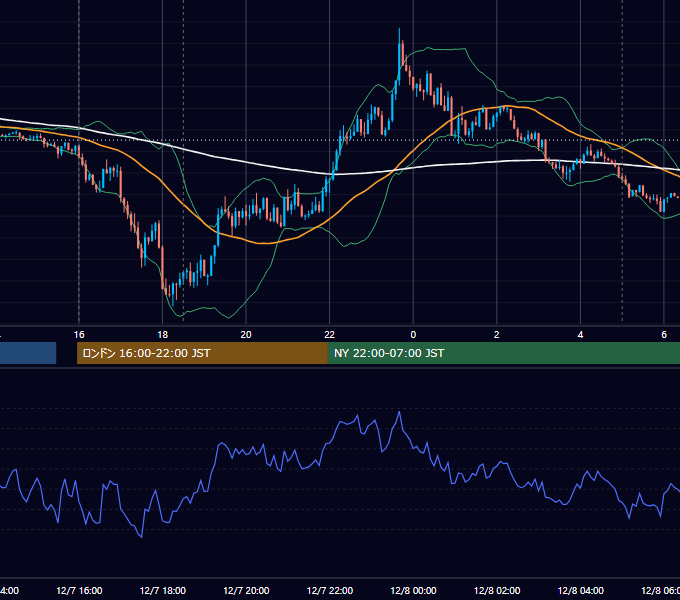Select the lowest candle just after 18:00
The width and height of the screenshot is (680, 600).
coord(173,294)
